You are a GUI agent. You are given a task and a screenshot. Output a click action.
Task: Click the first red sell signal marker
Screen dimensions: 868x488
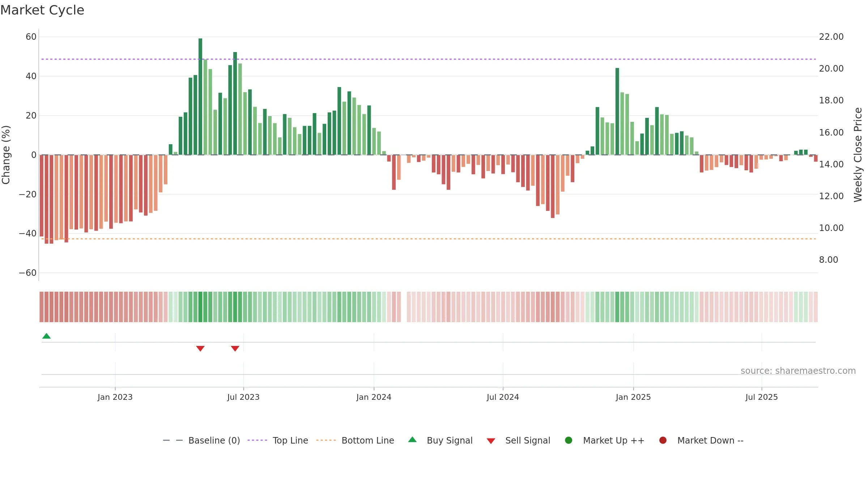pos(200,348)
